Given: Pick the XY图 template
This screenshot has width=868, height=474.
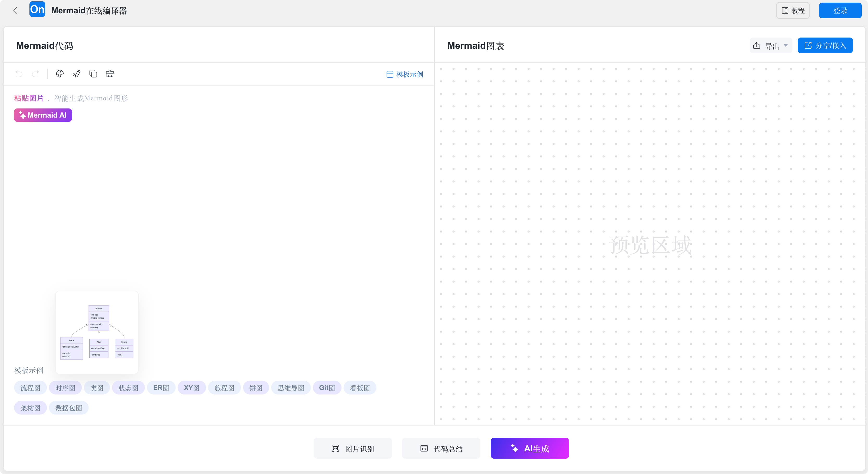Looking at the screenshot, I should pos(192,388).
